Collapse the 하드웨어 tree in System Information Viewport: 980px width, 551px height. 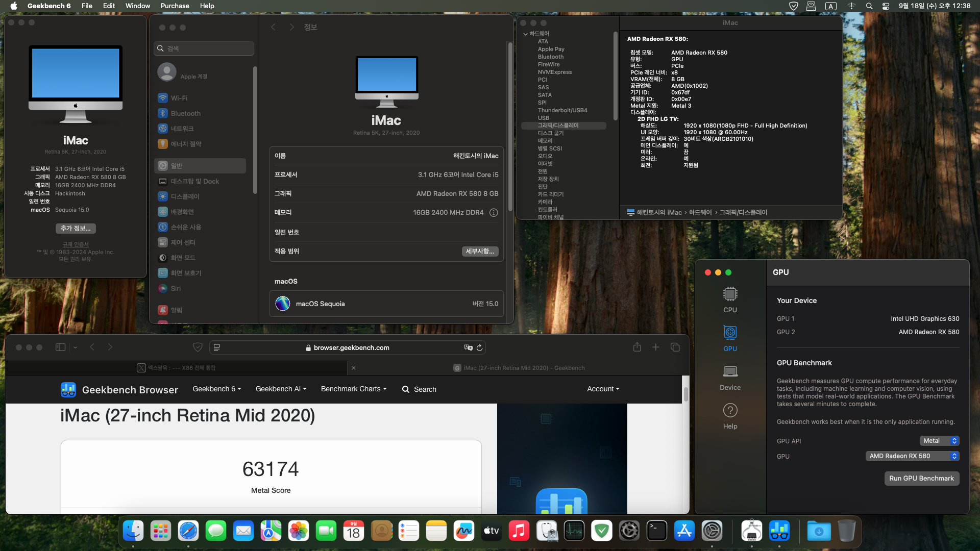coord(526,34)
